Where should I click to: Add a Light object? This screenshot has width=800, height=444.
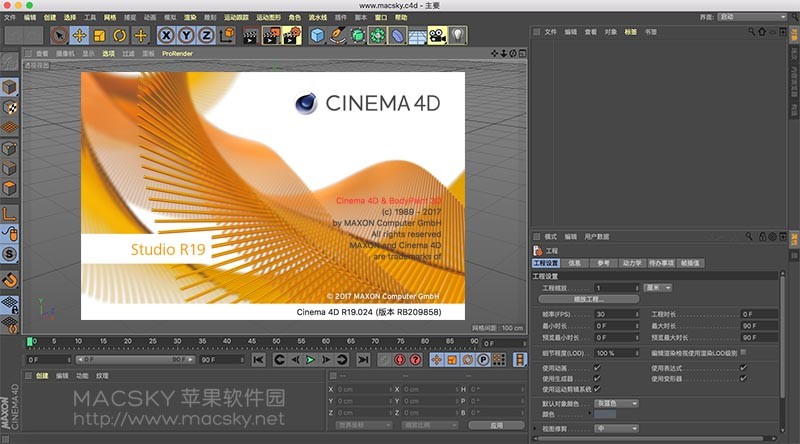coord(458,36)
